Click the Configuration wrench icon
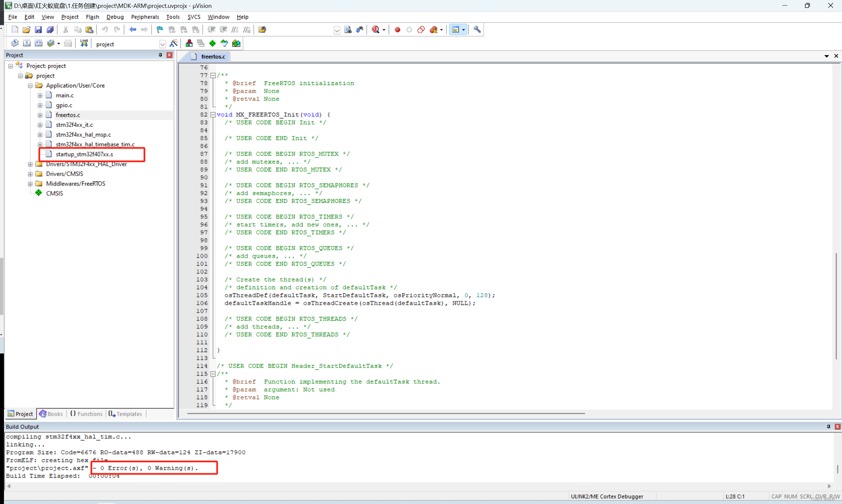 click(x=477, y=29)
